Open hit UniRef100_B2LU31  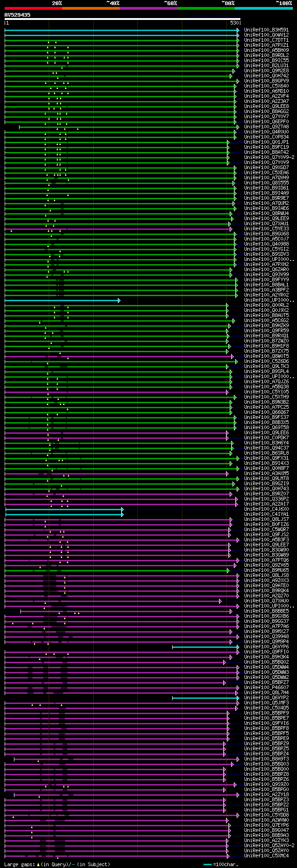(x=266, y=66)
